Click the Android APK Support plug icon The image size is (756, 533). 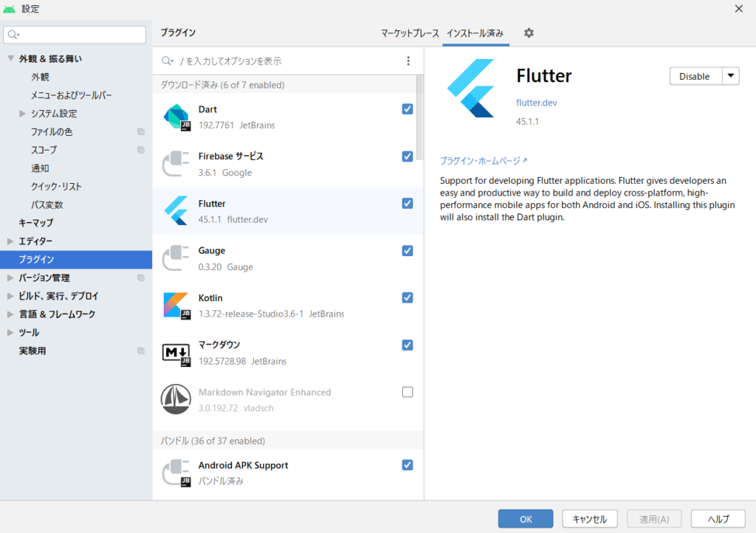click(176, 472)
